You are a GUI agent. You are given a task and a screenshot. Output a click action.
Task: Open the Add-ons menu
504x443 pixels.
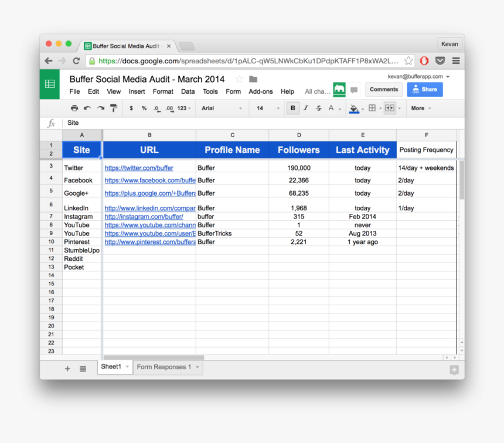coord(261,91)
